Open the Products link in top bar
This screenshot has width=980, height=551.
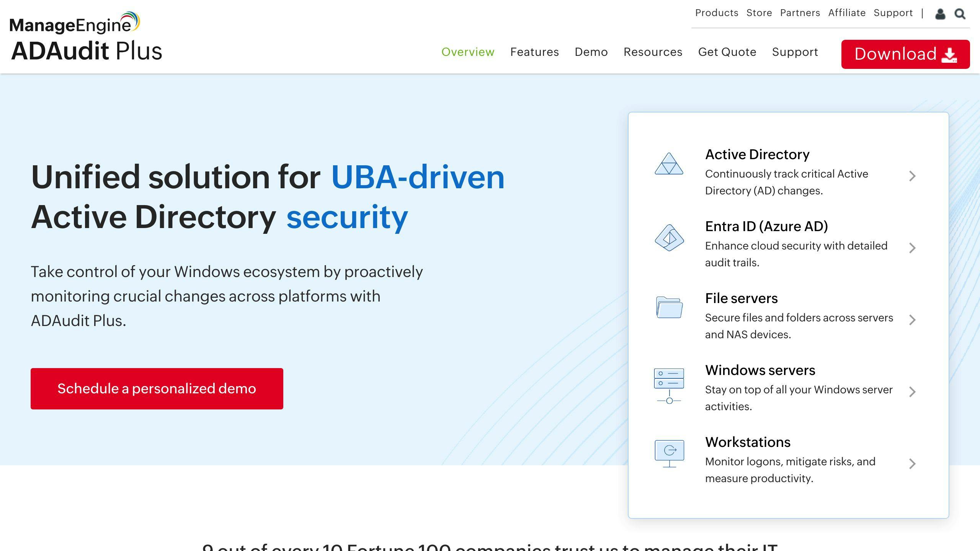717,13
